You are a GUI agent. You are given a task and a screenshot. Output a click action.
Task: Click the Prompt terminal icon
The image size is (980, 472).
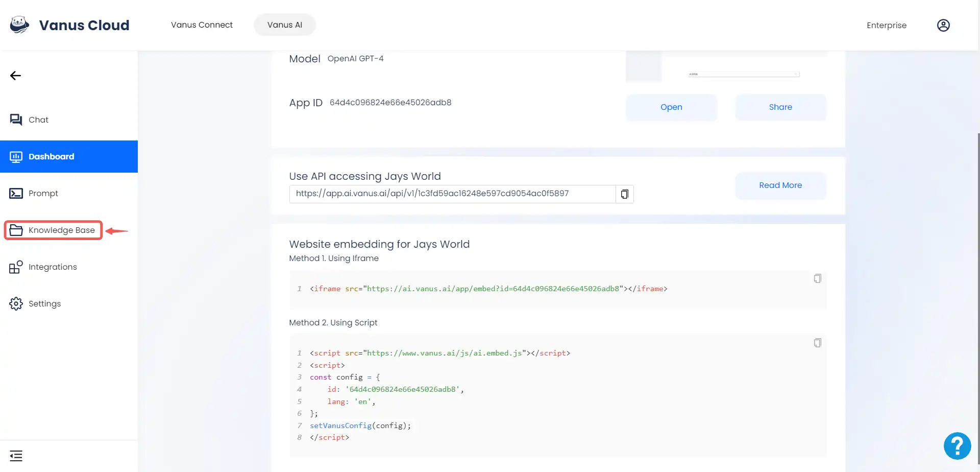click(x=16, y=193)
